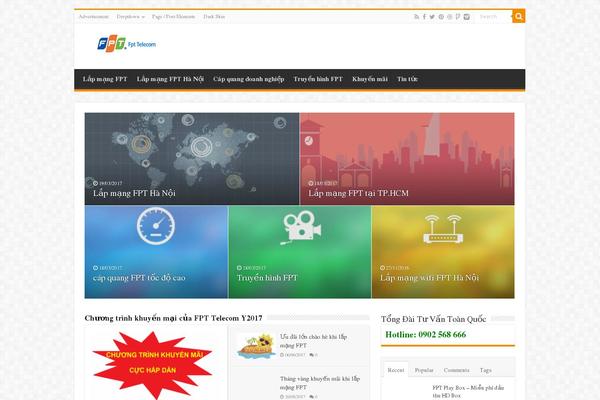
Task: Open the Instagram social icon
Action: click(x=466, y=17)
